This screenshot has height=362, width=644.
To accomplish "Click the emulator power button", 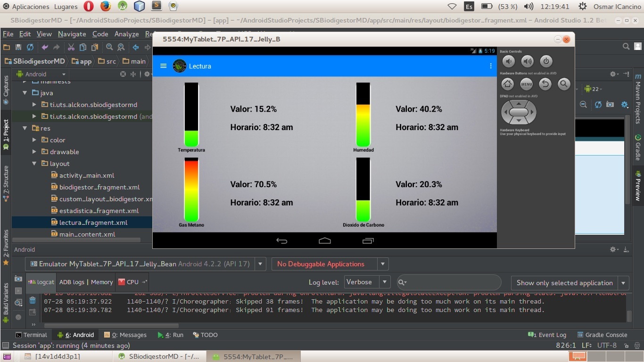I will click(x=546, y=61).
